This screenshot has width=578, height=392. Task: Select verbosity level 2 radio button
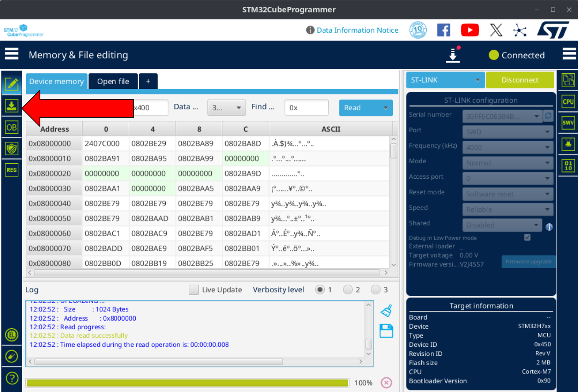tap(348, 290)
